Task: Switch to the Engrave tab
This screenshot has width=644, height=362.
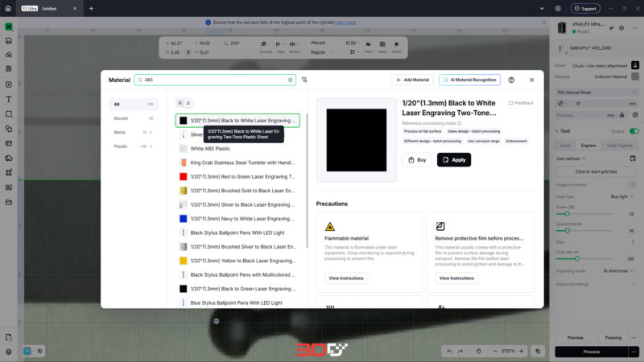Action: click(588, 146)
